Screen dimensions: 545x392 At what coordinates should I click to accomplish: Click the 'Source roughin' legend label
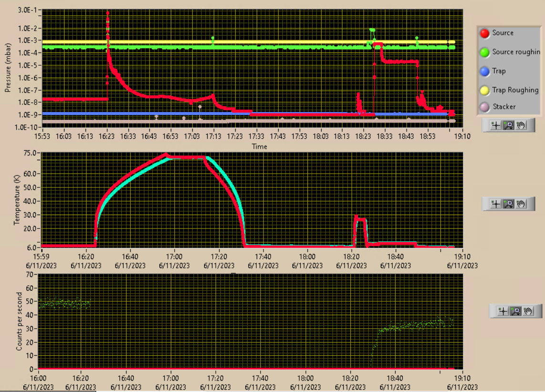coord(516,52)
